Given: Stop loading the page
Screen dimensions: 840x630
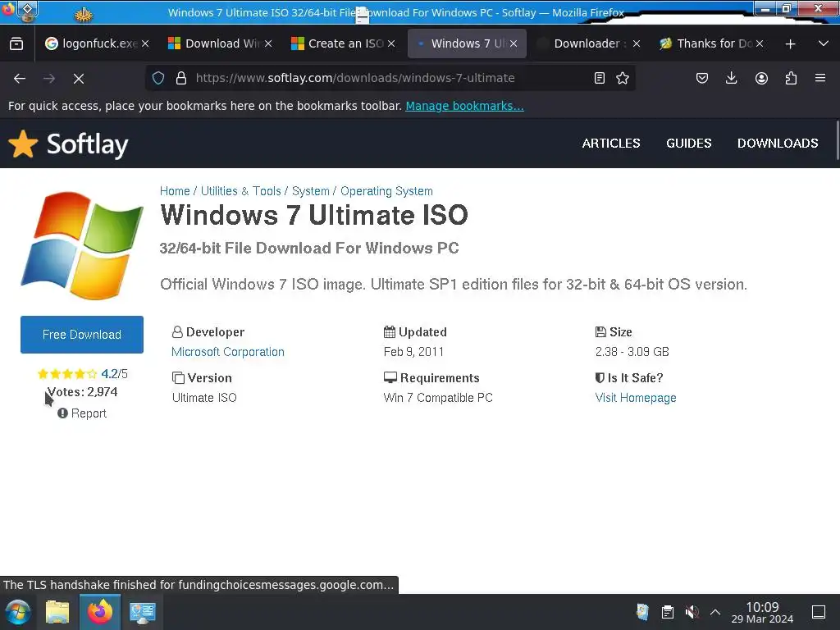Looking at the screenshot, I should [x=79, y=78].
